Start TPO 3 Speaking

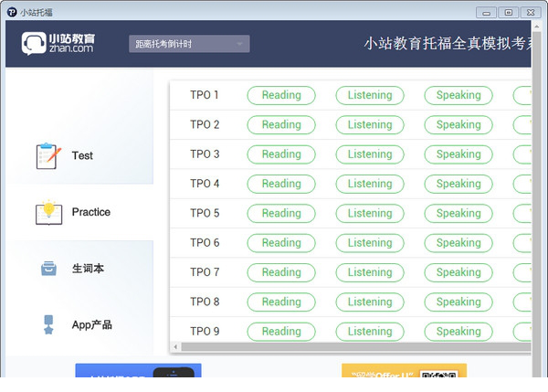pos(458,154)
